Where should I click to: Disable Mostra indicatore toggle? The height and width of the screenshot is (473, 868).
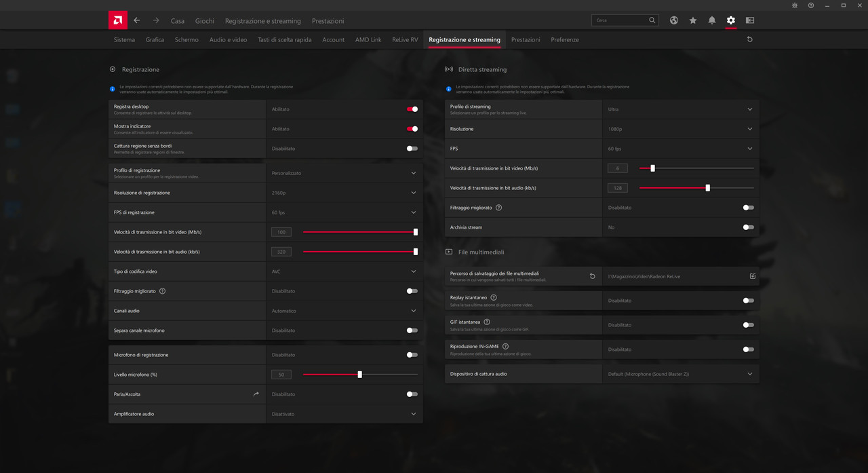[412, 129]
